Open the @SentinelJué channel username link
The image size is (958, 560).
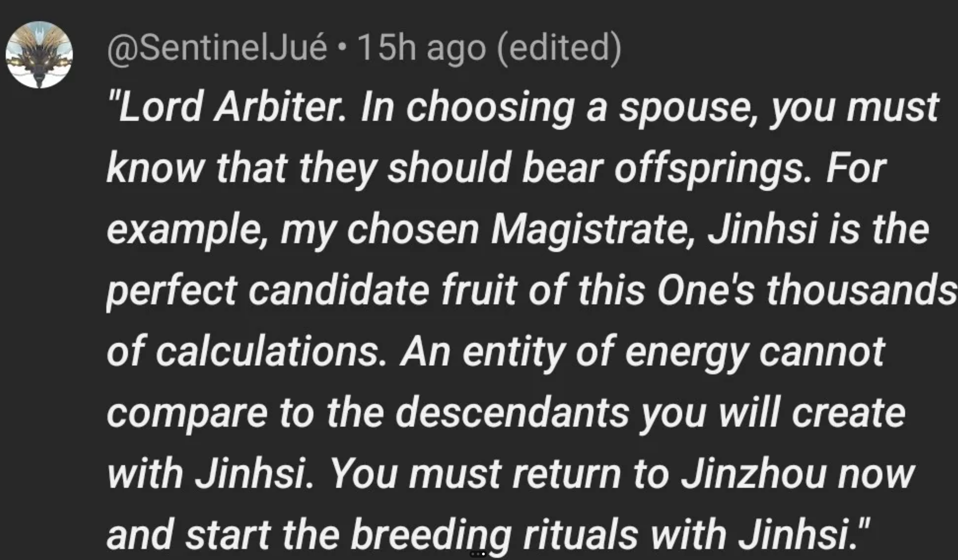pos(217,48)
